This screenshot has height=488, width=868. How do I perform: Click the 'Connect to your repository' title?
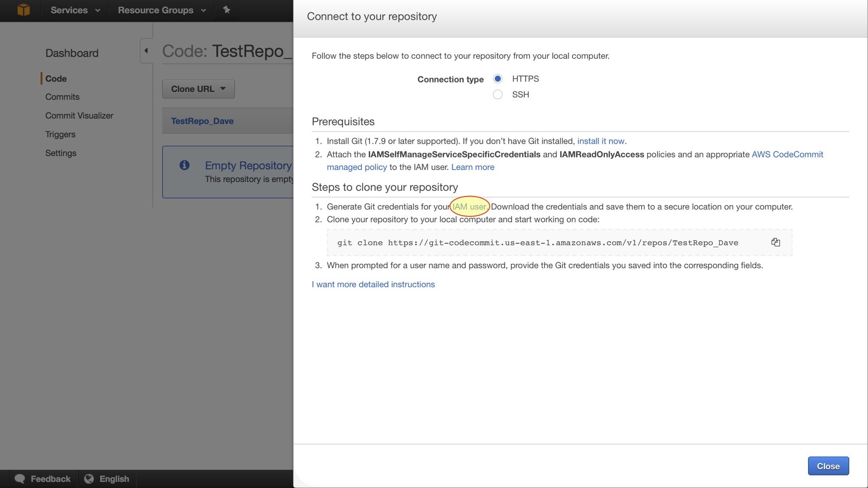372,16
